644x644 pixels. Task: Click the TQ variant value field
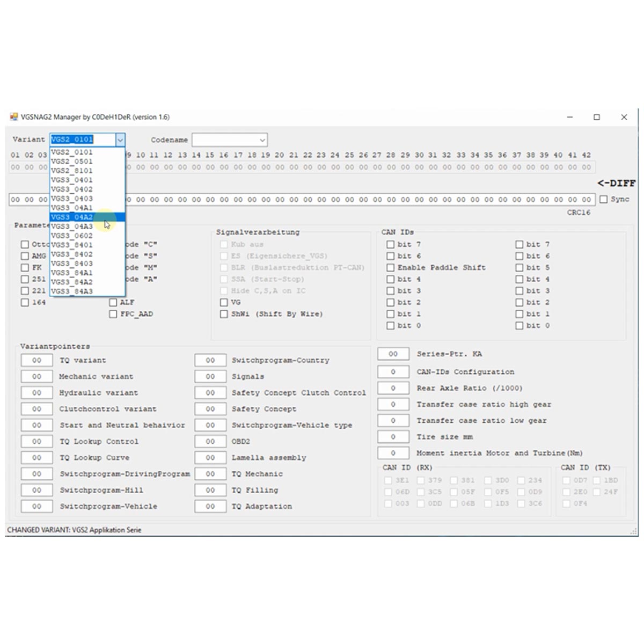[x=36, y=360]
